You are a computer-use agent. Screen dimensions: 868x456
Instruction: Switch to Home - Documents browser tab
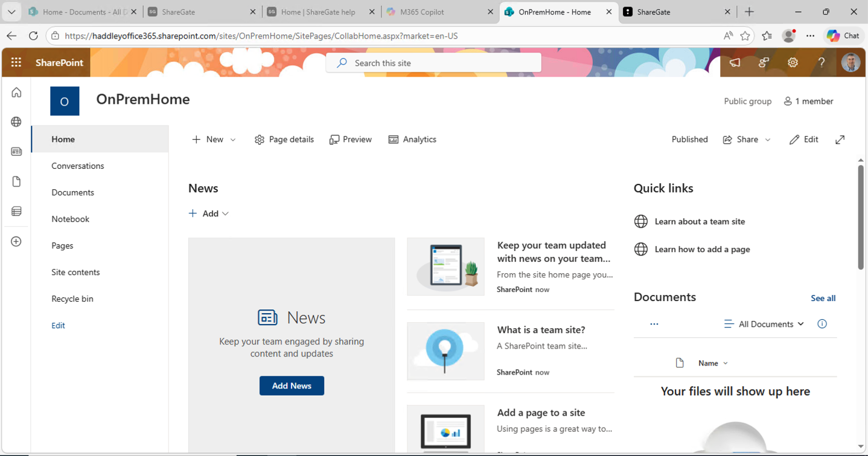click(x=82, y=11)
